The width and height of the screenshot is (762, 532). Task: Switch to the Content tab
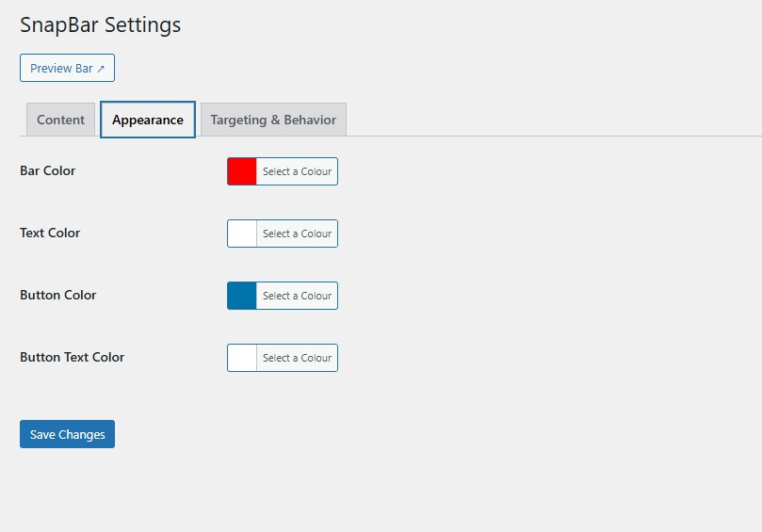coord(60,120)
